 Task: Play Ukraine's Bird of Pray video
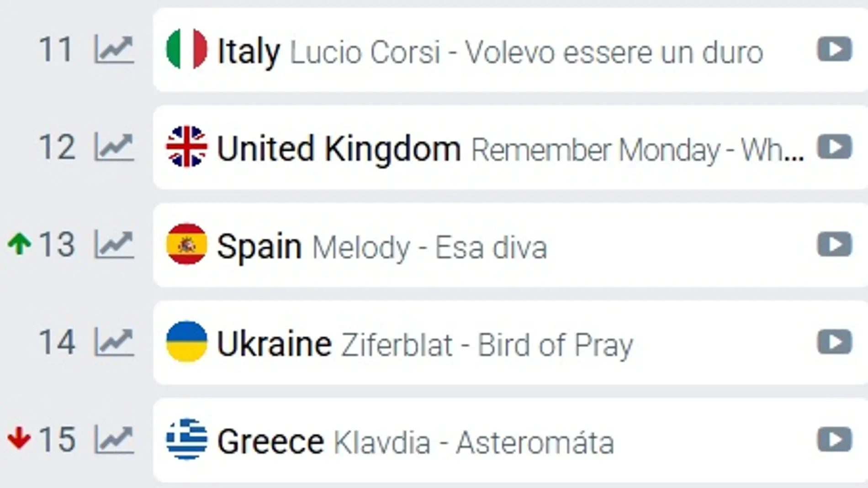point(834,342)
